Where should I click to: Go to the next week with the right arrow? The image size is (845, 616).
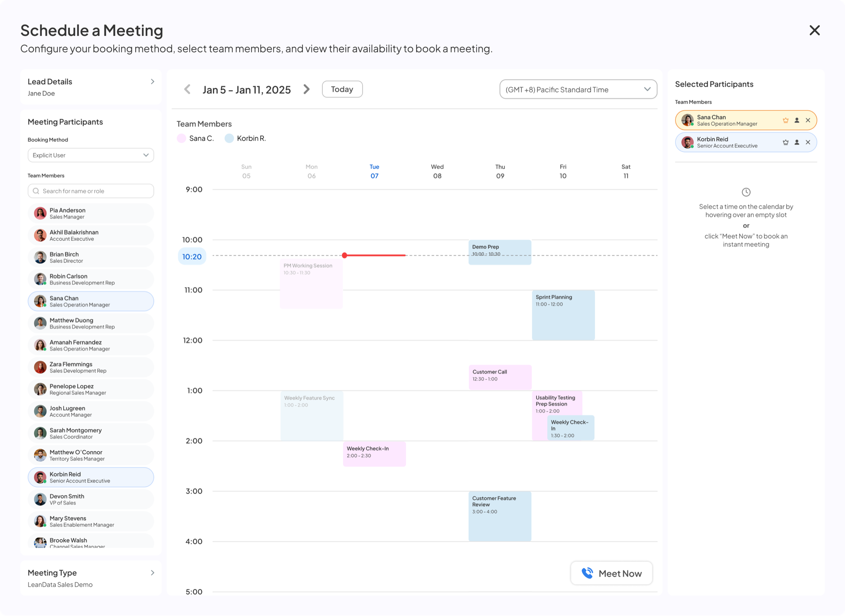(x=307, y=89)
